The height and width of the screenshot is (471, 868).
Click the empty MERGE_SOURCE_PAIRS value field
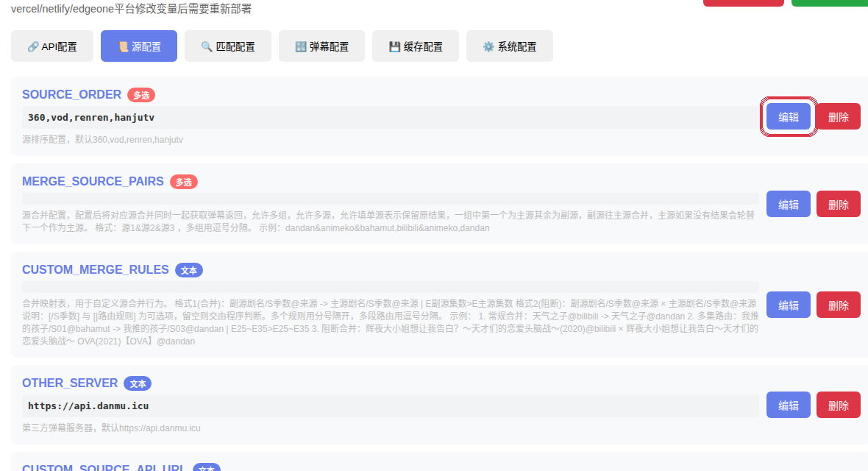pos(391,199)
